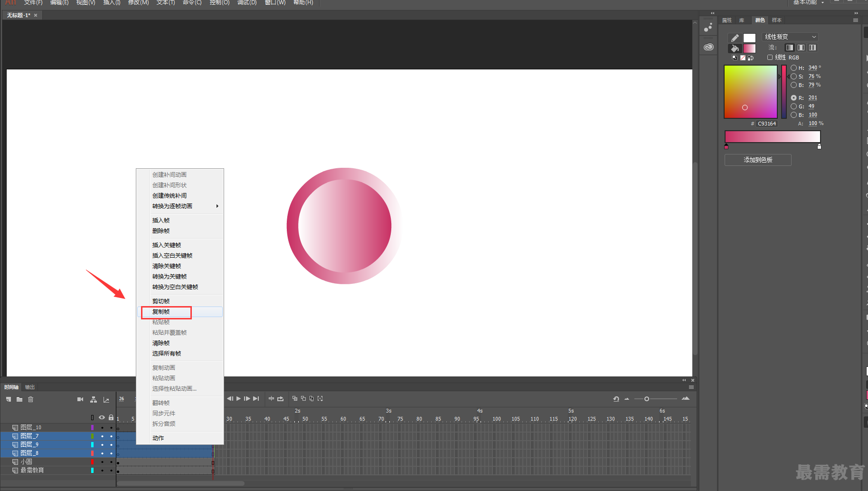Go to the last frame

click(256, 399)
